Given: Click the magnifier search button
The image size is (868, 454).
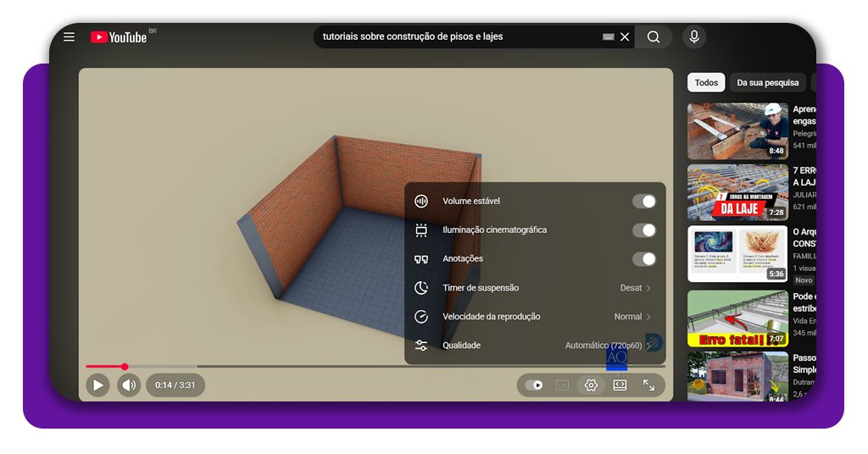Looking at the screenshot, I should click(x=654, y=37).
